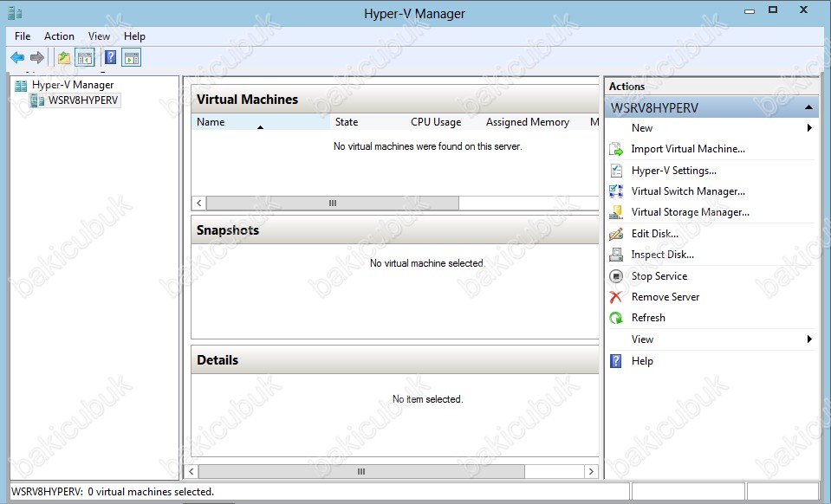This screenshot has width=831, height=504.
Task: Click the Forward arrow toolbar icon
Action: pos(37,57)
